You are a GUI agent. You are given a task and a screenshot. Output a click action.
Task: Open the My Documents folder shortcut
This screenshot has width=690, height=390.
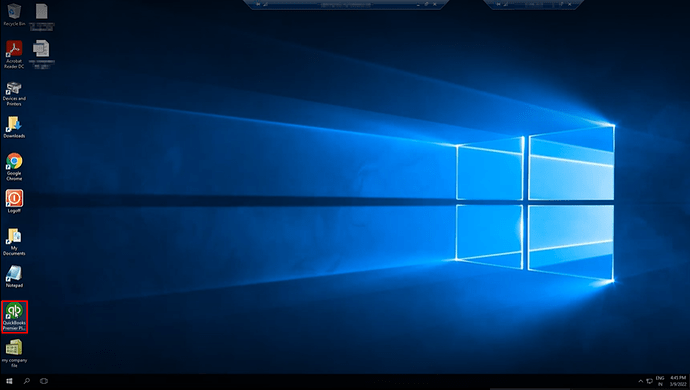[14, 242]
